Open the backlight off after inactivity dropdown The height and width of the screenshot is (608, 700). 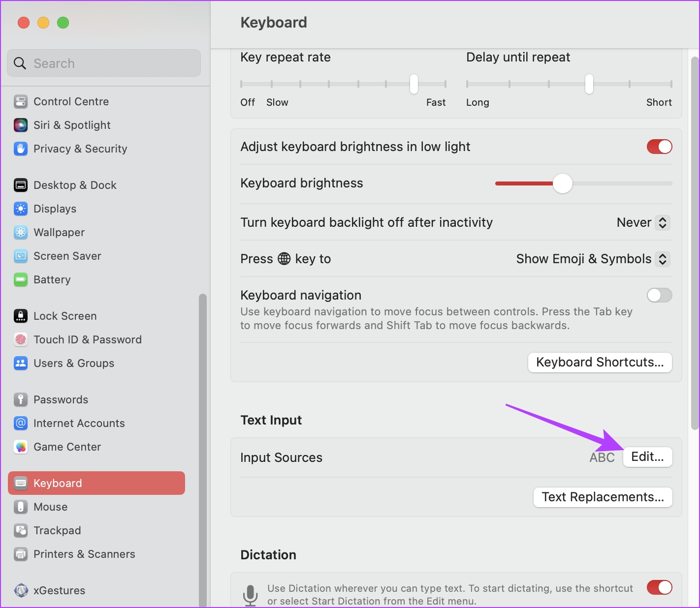point(643,222)
